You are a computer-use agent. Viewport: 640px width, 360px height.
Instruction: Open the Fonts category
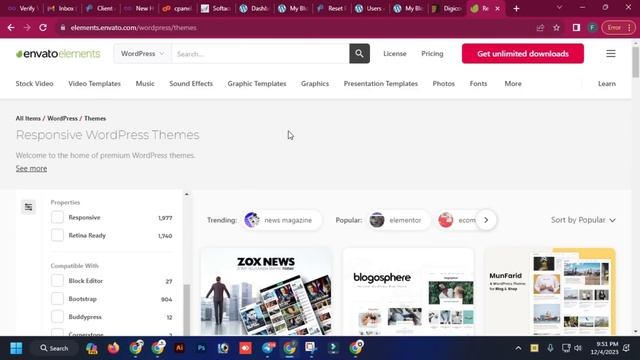pos(478,83)
